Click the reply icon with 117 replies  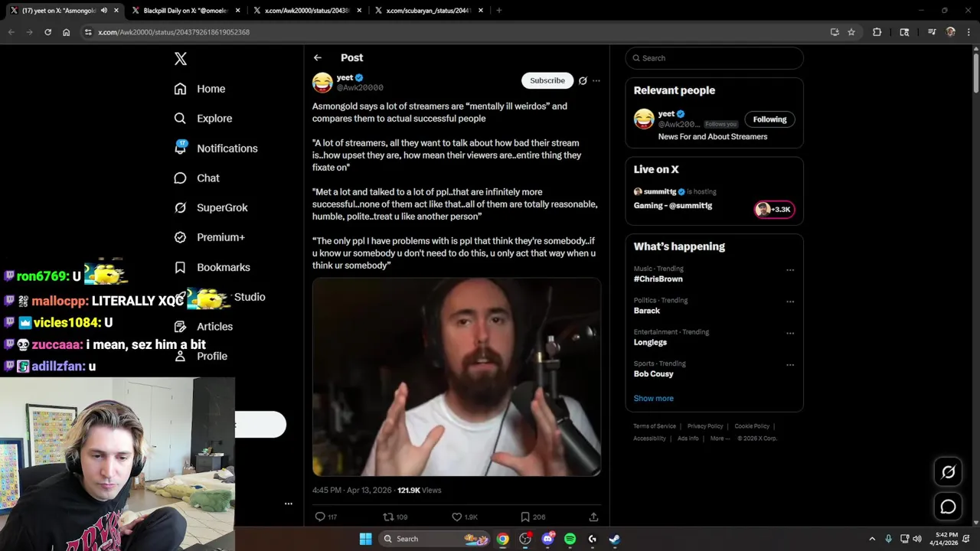click(x=320, y=517)
